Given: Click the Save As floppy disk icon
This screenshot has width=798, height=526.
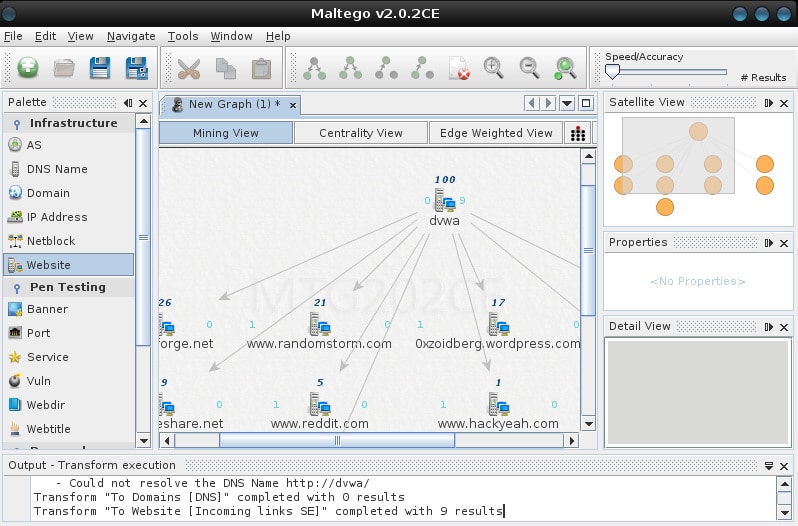Looking at the screenshot, I should (x=136, y=68).
